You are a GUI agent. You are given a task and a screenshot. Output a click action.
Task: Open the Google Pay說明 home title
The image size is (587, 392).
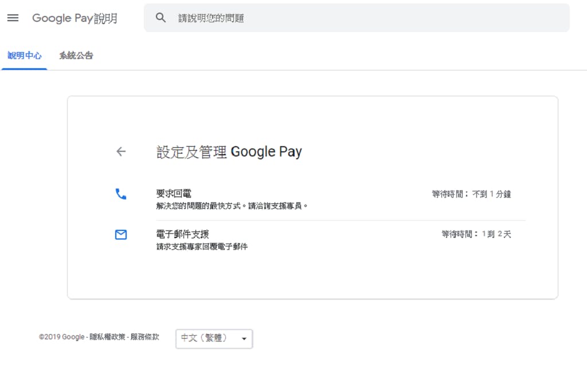[75, 18]
